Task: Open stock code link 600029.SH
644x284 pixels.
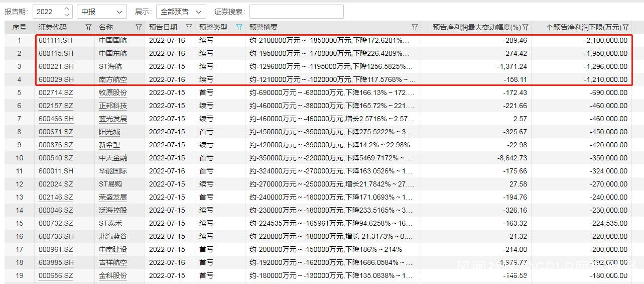Action: [56, 79]
